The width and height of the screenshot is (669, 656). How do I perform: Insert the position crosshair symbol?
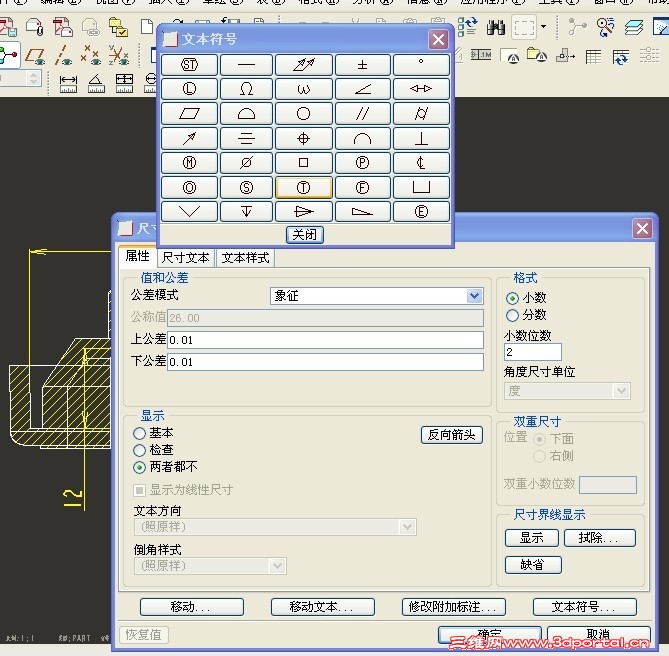[303, 139]
